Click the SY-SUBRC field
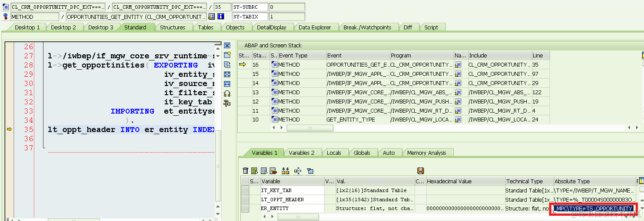This screenshot has width=644, height=221. (x=250, y=7)
